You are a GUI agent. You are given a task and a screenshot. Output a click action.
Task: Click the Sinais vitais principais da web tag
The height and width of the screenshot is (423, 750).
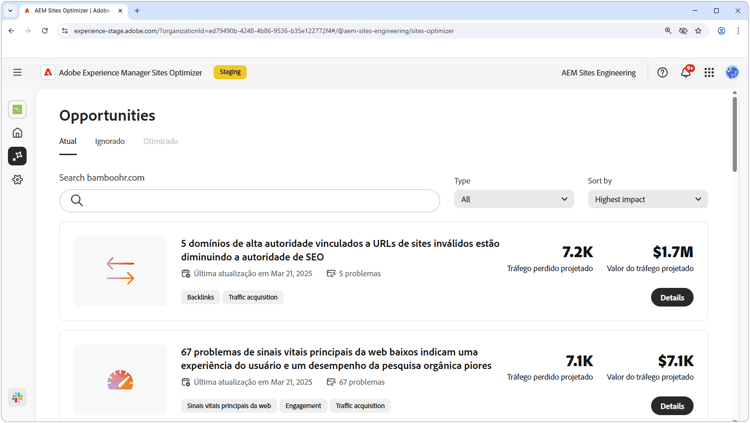tap(229, 406)
